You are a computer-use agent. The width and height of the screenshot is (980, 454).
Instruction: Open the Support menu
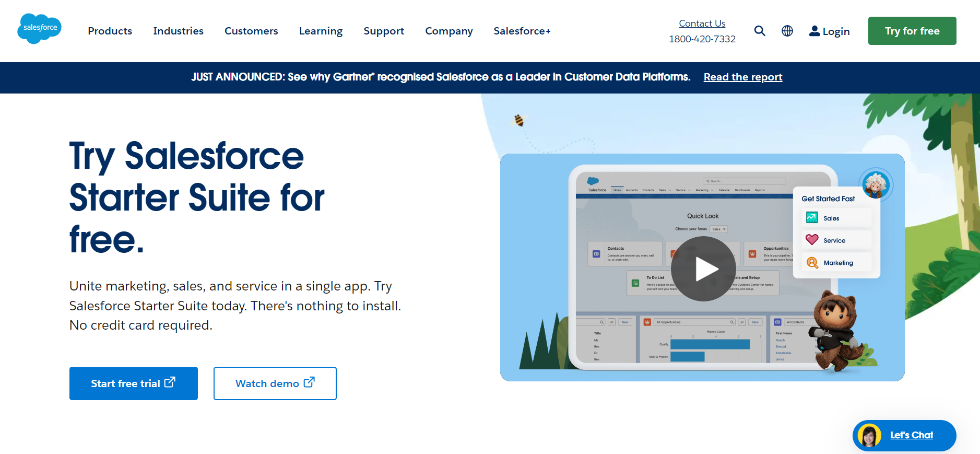[384, 31]
